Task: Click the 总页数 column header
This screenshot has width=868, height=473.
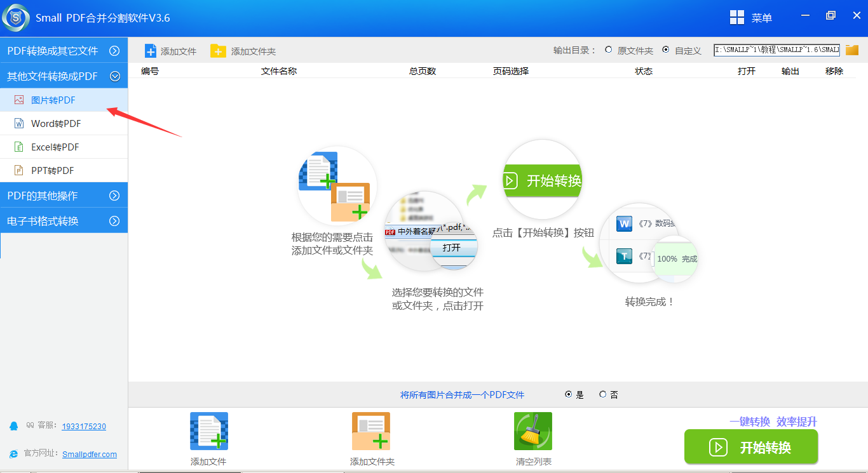Action: 423,71
